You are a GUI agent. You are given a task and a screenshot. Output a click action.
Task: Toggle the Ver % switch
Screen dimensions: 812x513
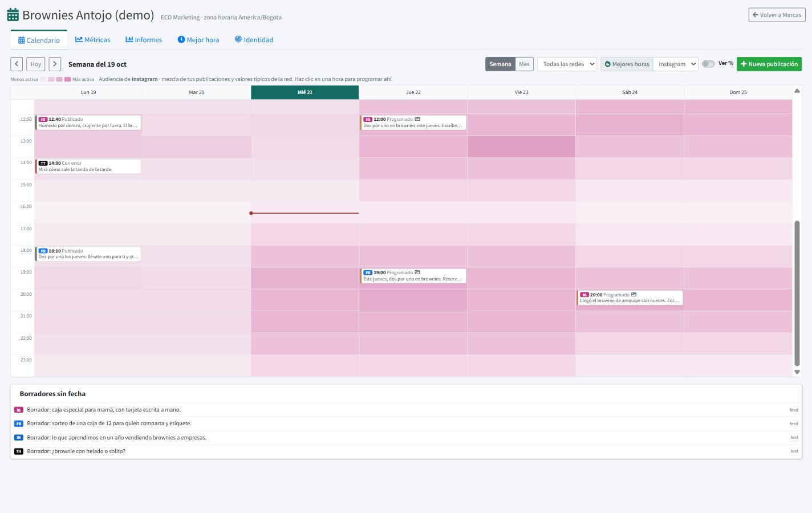tap(708, 64)
